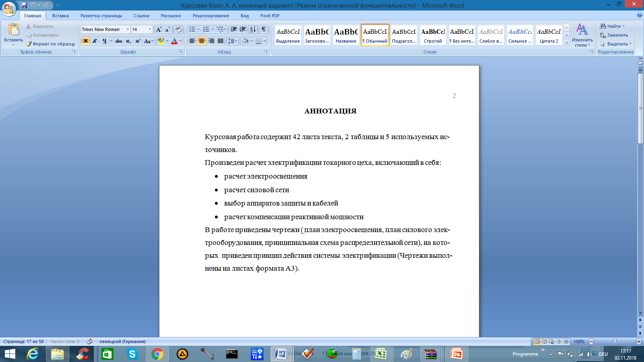
Task: Click the Grow Font icon
Action: [x=159, y=29]
